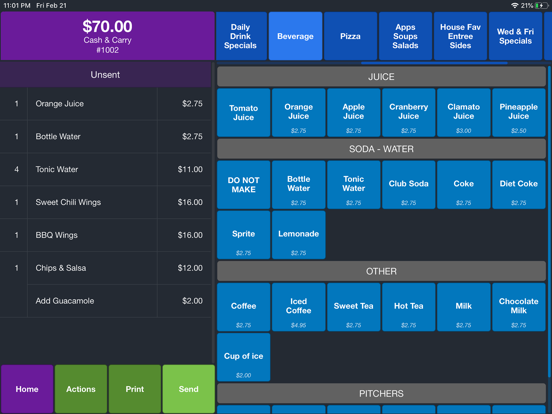
Task: Tap the vertical menu scrollbar
Action: click(549, 222)
